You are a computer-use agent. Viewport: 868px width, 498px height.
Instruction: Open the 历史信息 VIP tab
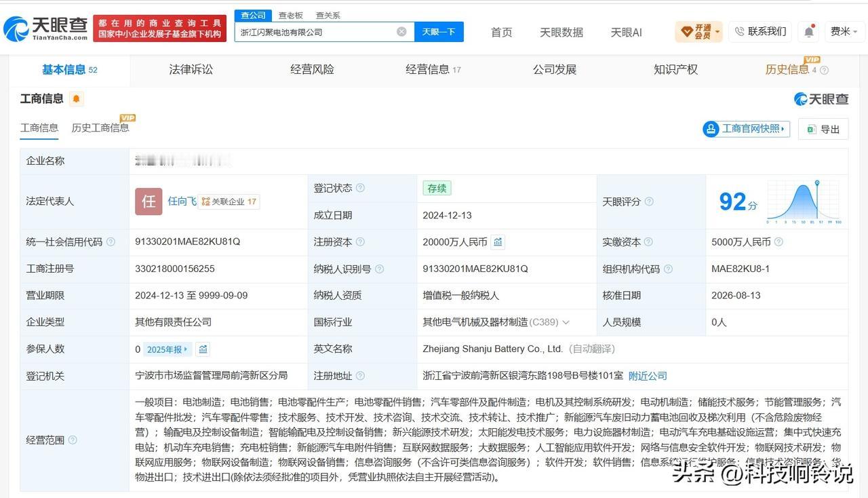[791, 69]
